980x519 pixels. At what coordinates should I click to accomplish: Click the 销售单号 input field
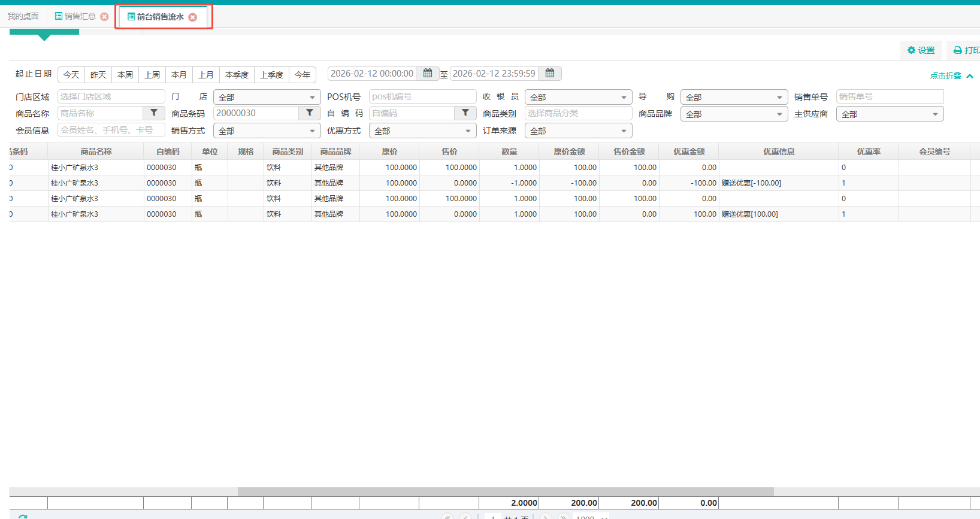890,96
